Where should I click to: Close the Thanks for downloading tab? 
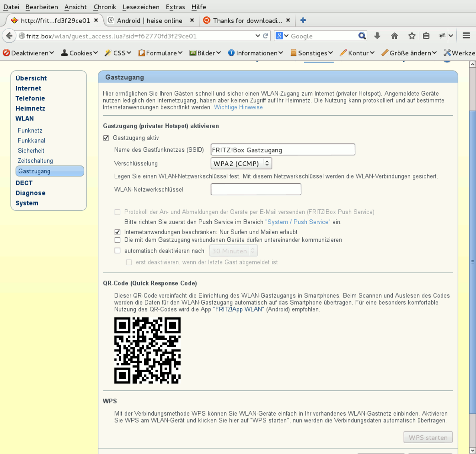(288, 20)
